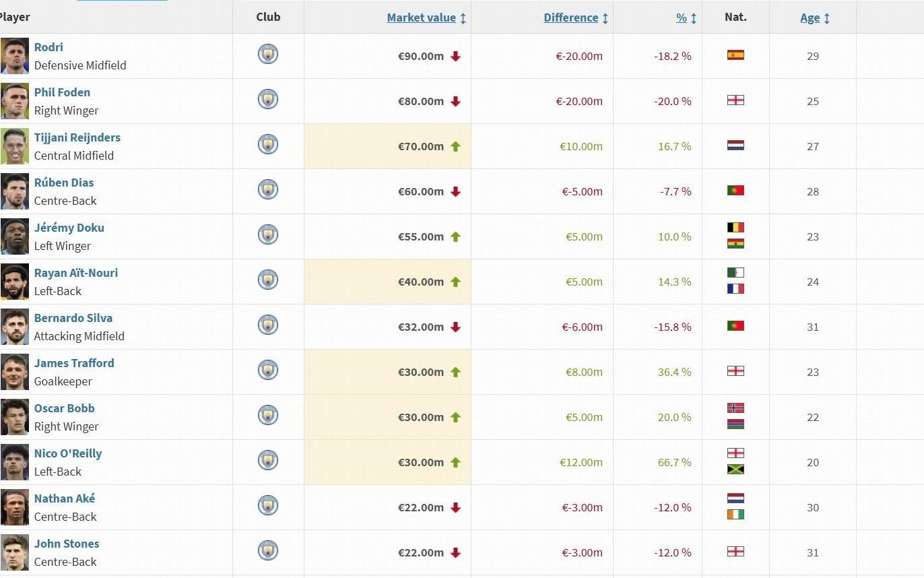The height and width of the screenshot is (578, 924).
Task: Open the Oscar Bobb player link
Action: pyautogui.click(x=65, y=408)
